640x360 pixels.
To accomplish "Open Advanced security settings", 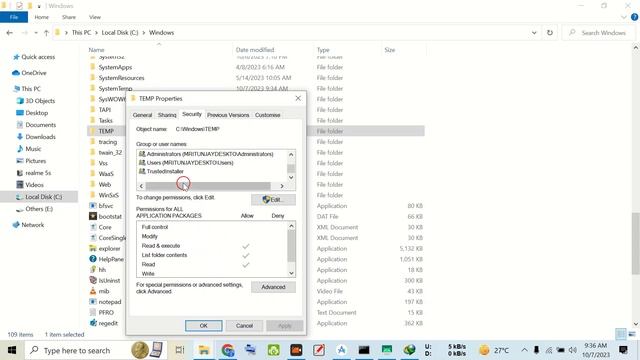I will click(x=273, y=287).
